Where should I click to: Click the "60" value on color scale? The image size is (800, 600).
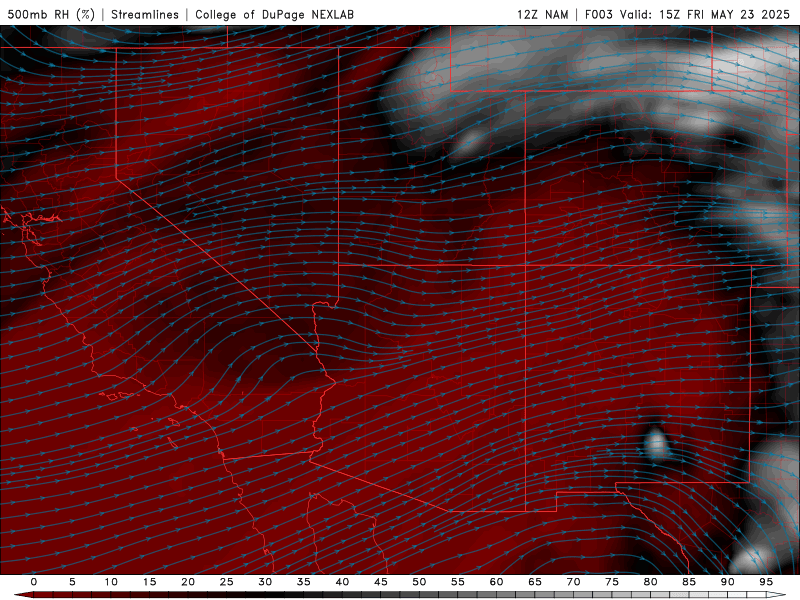pyautogui.click(x=496, y=582)
